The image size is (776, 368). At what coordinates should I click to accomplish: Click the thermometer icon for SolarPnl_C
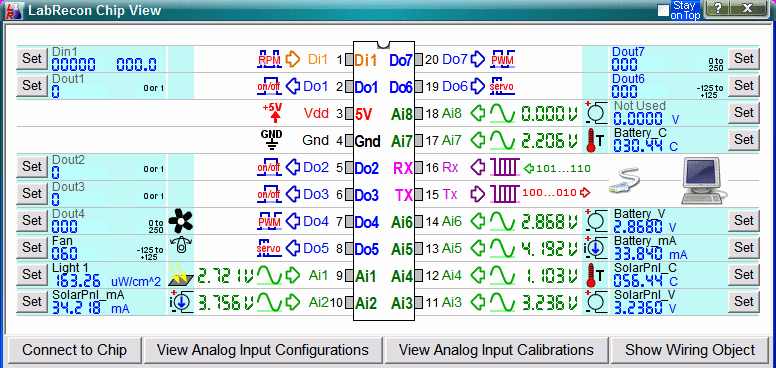tap(594, 275)
